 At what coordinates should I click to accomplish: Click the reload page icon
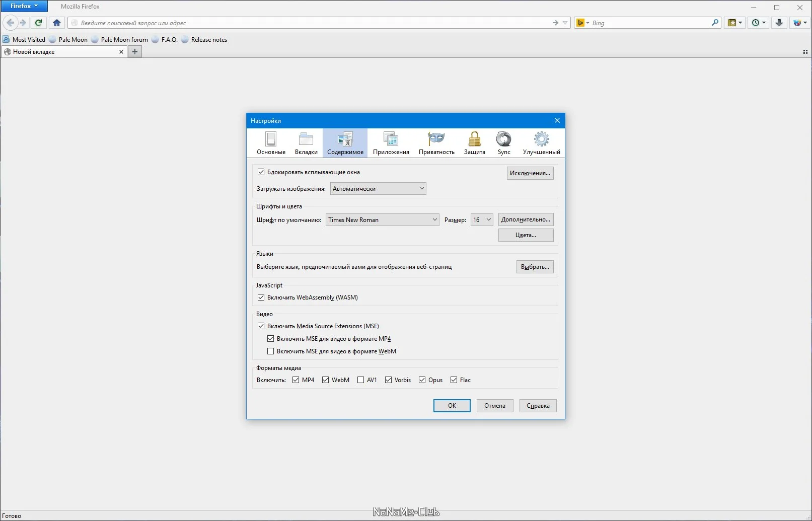(38, 23)
